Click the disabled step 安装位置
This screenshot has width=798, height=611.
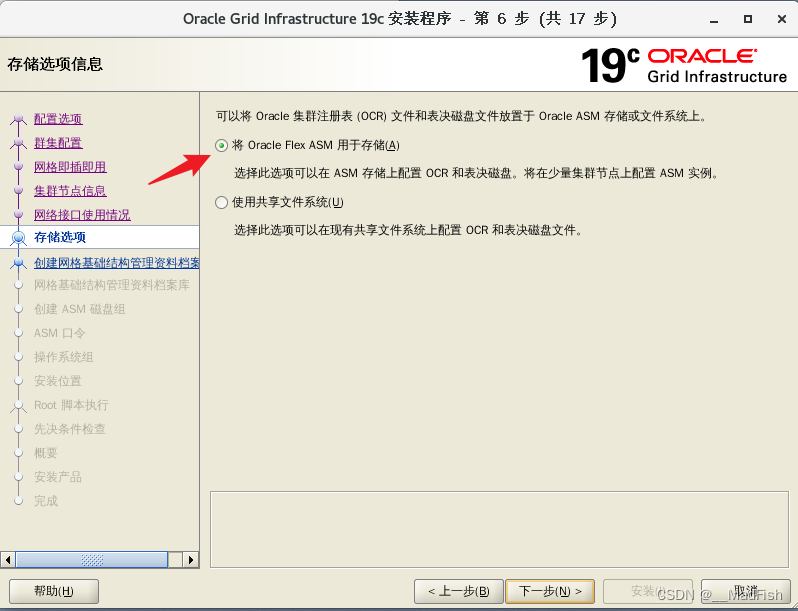click(58, 381)
